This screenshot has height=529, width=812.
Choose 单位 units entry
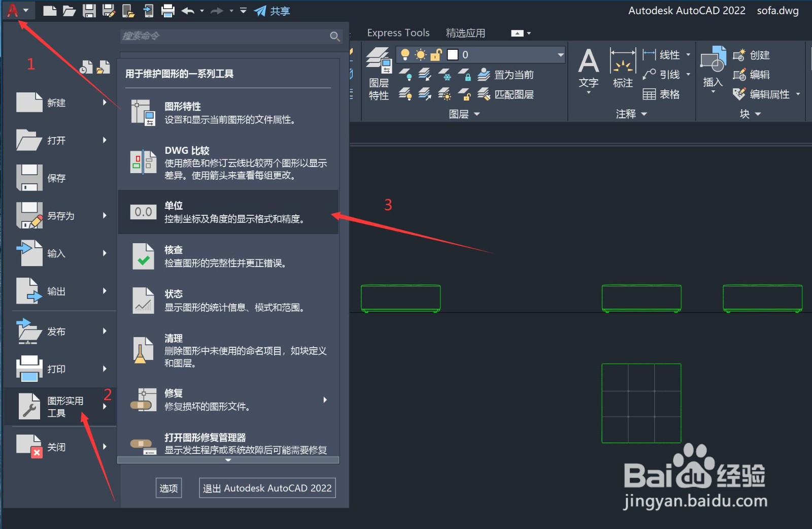pyautogui.click(x=228, y=212)
